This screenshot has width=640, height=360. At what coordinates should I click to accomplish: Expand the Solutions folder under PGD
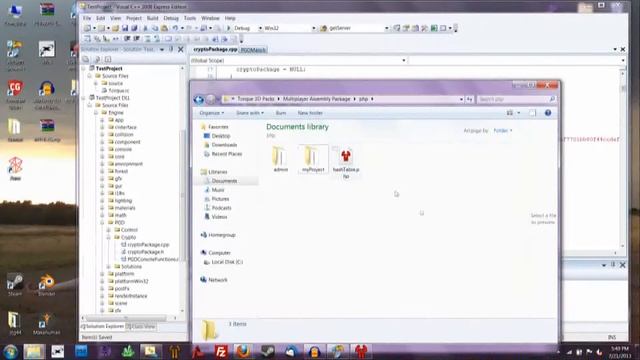click(109, 267)
